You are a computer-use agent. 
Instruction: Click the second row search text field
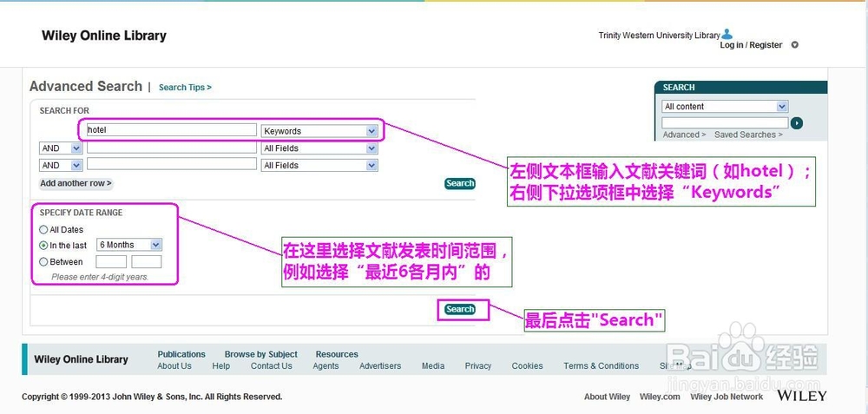point(172,148)
